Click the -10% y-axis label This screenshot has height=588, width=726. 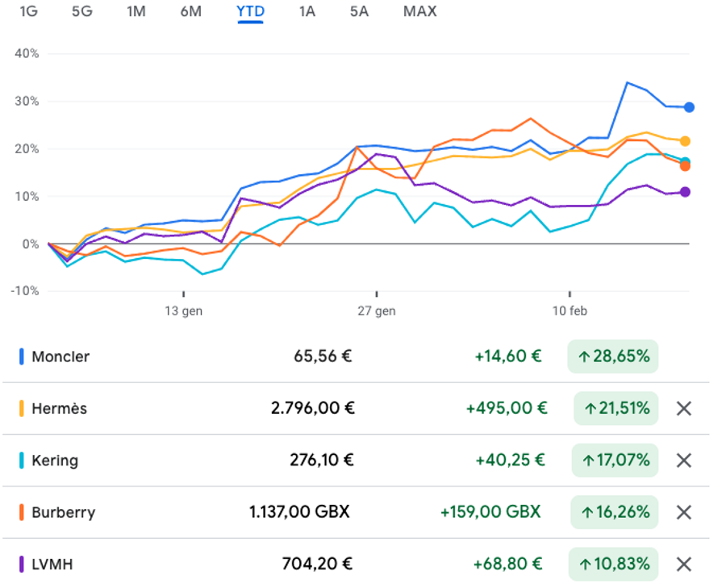tap(25, 290)
